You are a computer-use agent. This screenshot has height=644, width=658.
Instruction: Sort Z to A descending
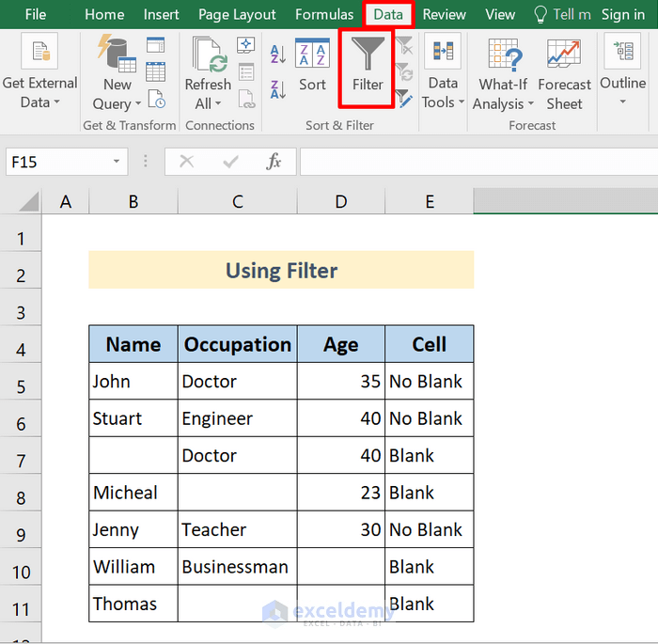tap(278, 89)
